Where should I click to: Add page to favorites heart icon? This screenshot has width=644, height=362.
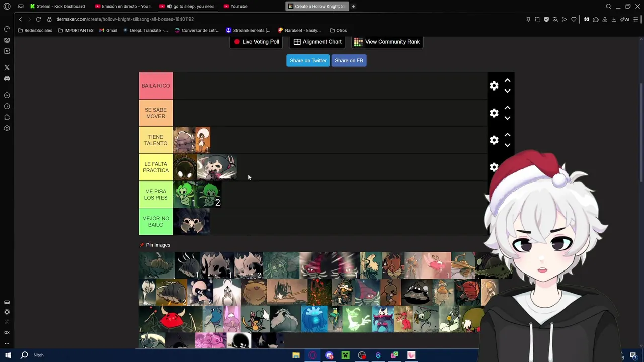click(x=574, y=19)
